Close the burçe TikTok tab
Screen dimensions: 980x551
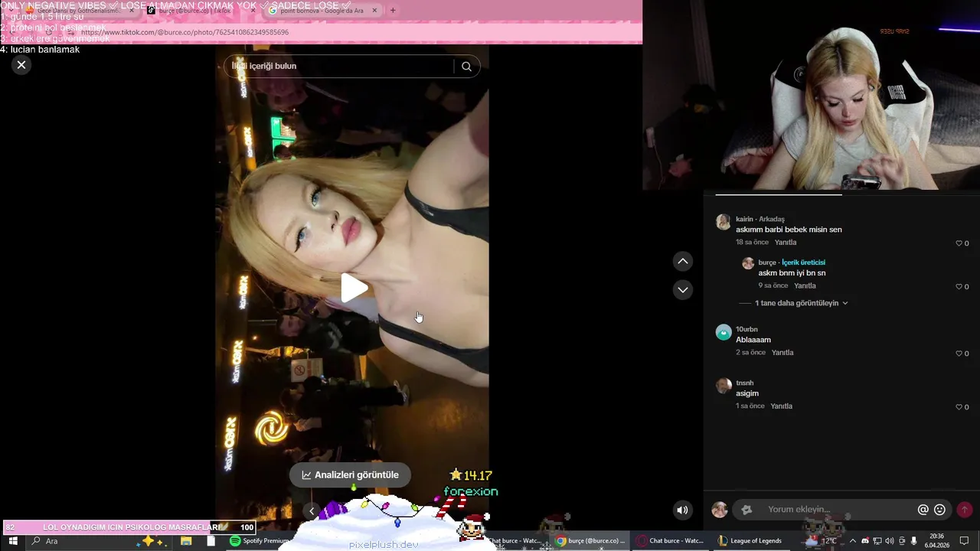pos(253,11)
